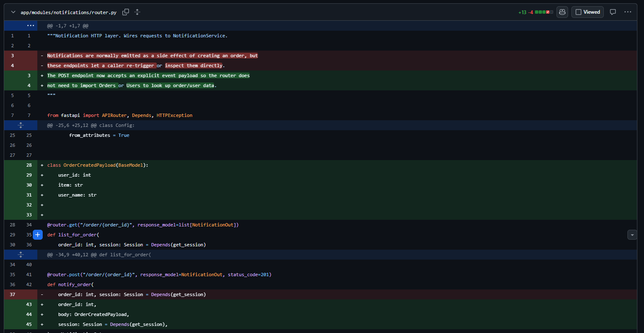Click hunk header '@@ -1,7 +1,7 @@'
This screenshot has height=333, width=644.
68,26
